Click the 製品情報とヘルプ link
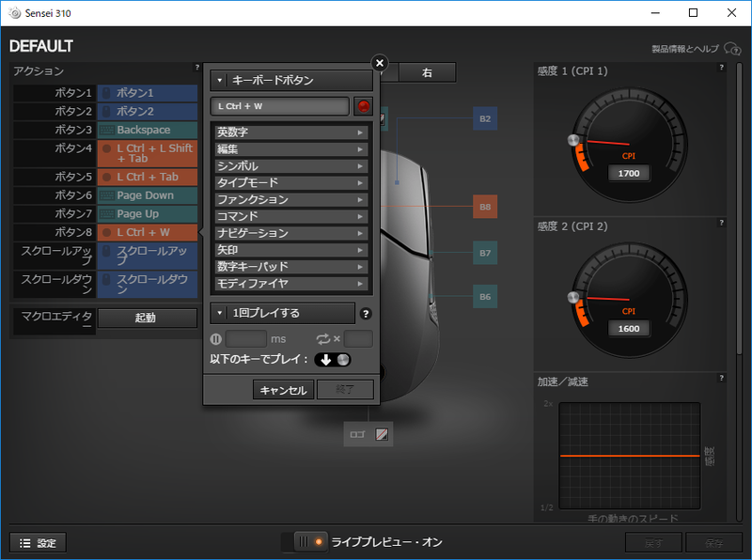The image size is (752, 560). coord(685,49)
